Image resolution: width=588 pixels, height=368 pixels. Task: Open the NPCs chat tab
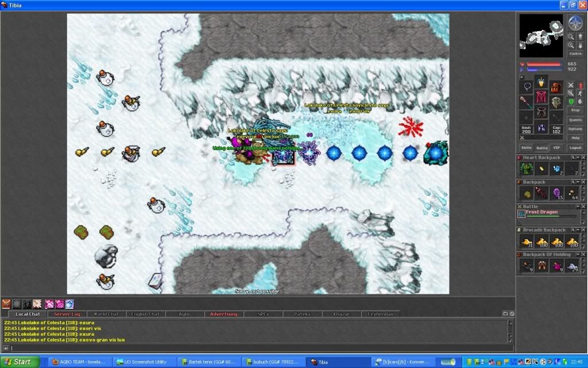pyautogui.click(x=263, y=314)
